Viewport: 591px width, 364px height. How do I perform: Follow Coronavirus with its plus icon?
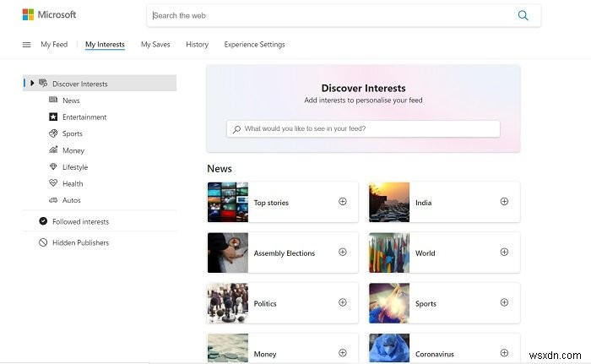pyautogui.click(x=504, y=353)
